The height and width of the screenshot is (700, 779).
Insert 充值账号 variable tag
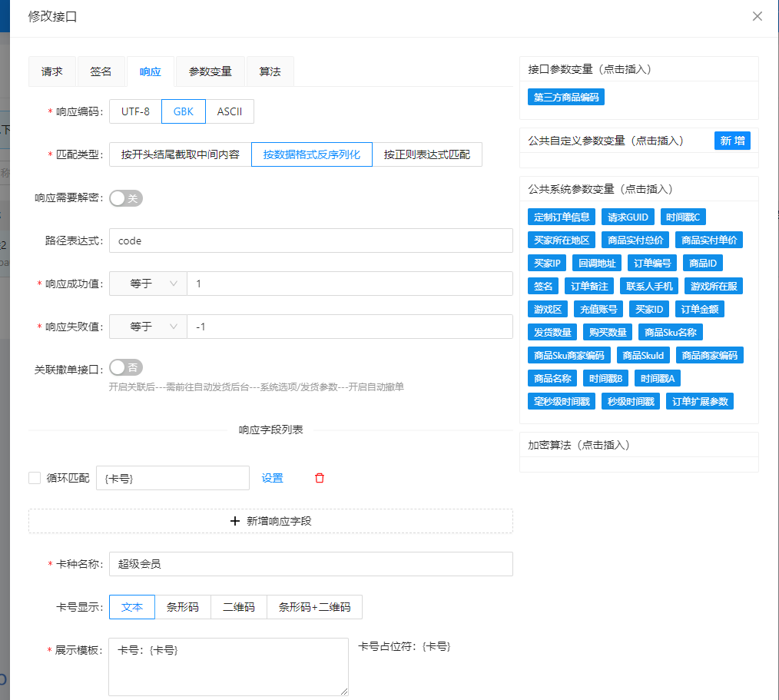click(x=598, y=309)
